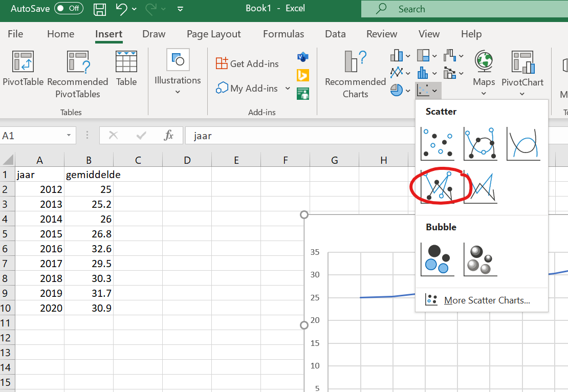
Task: Click in the Search box
Action: 461,9
